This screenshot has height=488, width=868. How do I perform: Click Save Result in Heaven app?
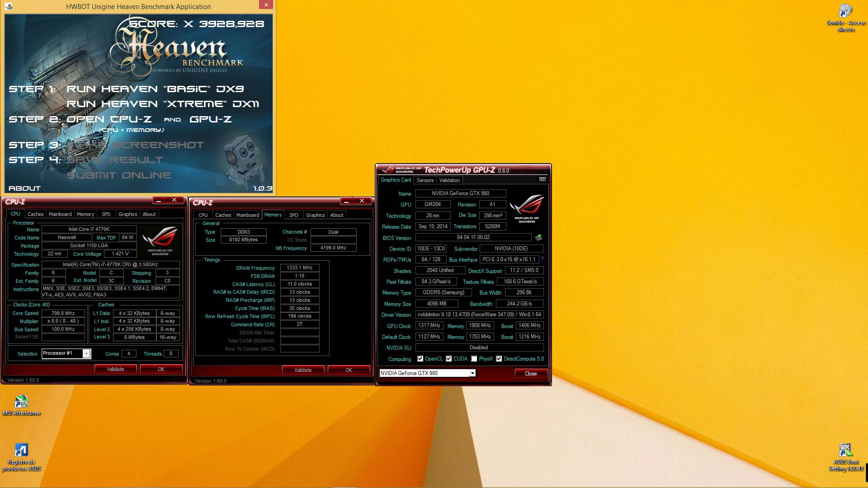click(115, 160)
